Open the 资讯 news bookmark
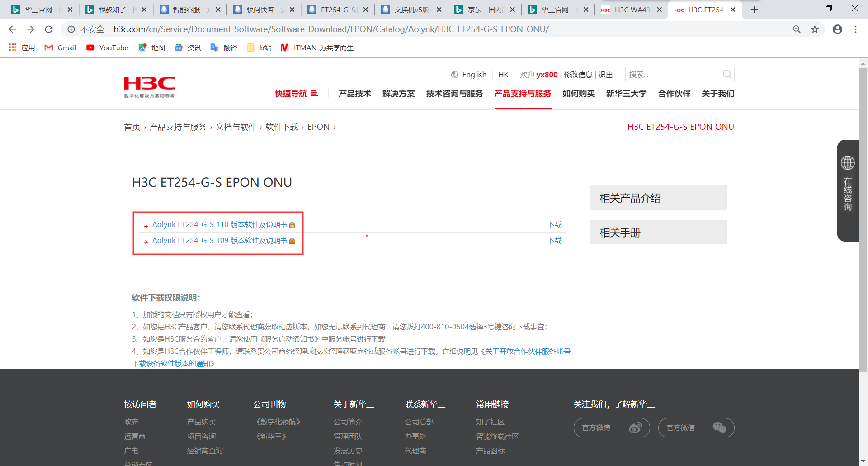 [188, 48]
